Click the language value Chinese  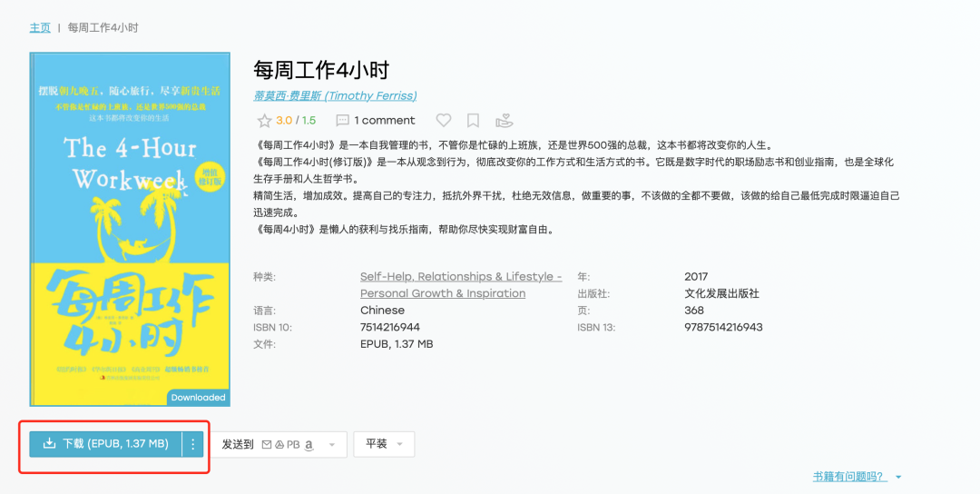(x=383, y=311)
